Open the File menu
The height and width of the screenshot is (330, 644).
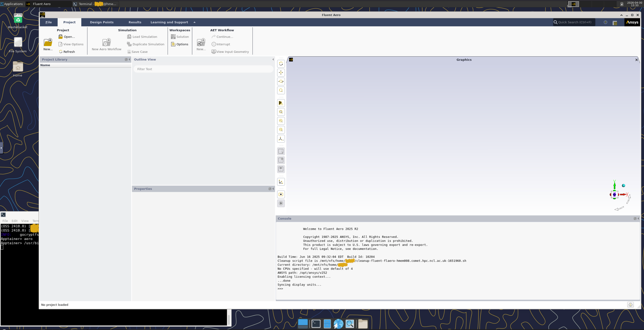pyautogui.click(x=48, y=22)
